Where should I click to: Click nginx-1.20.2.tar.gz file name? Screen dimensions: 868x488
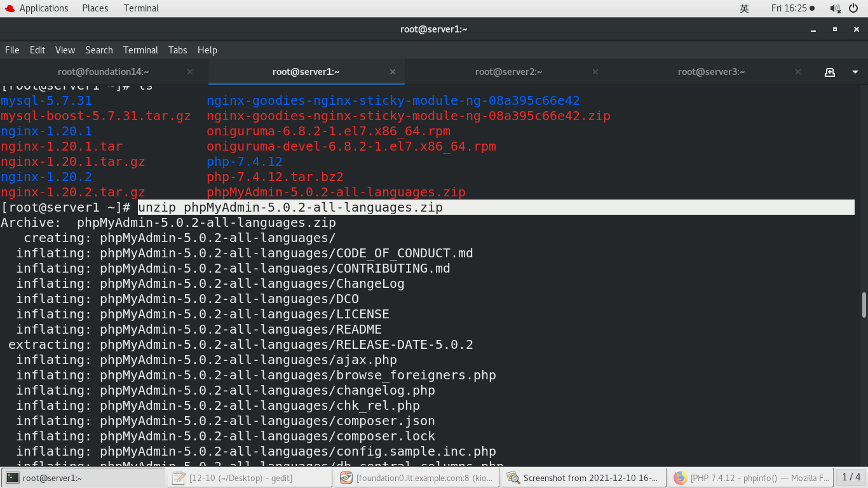73,192
